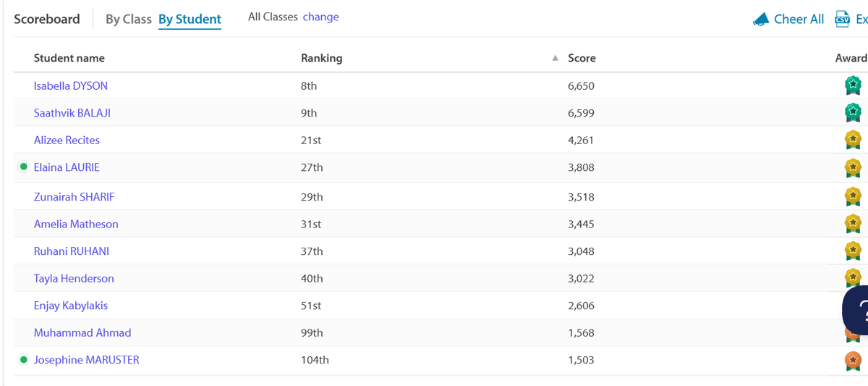Click Josephine MARUSTER's bronze award badge

[x=853, y=360]
